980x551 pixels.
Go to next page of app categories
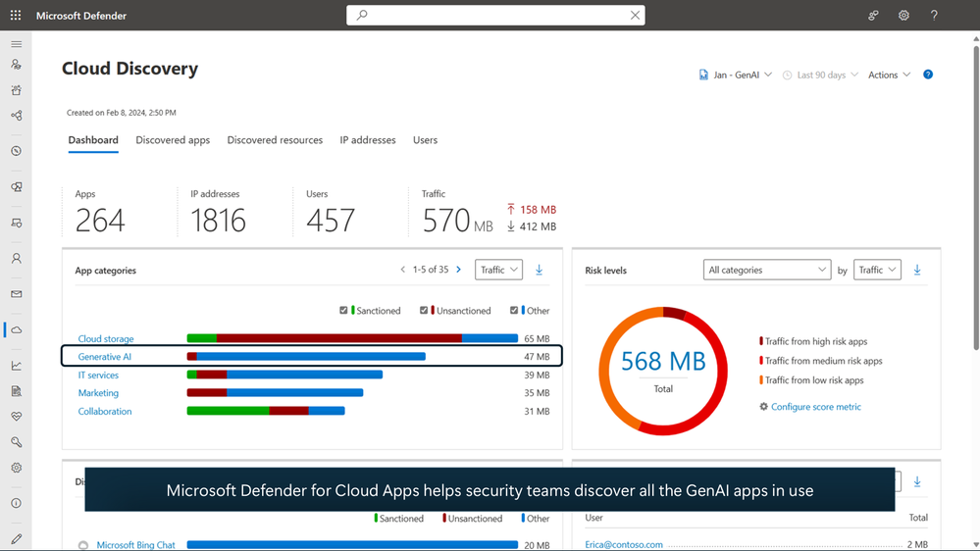point(459,270)
